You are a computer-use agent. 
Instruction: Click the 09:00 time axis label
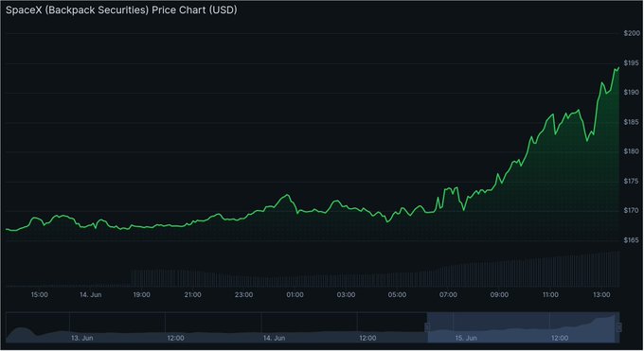click(x=499, y=295)
